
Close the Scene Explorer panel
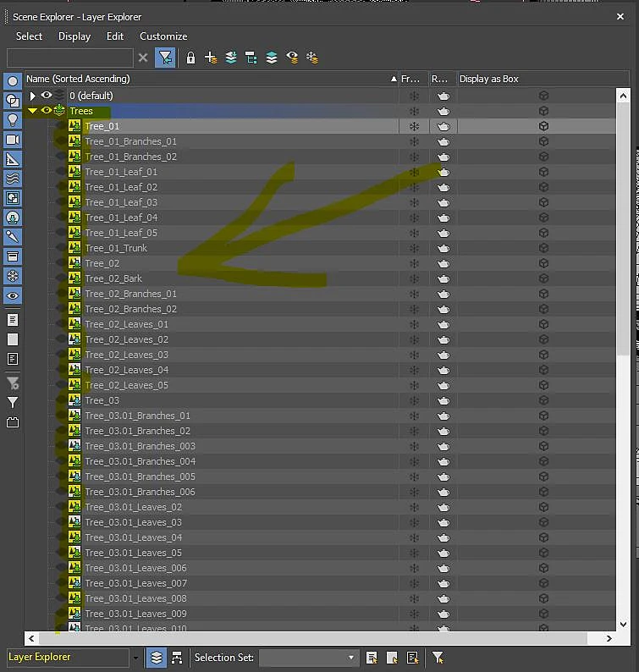click(x=620, y=17)
